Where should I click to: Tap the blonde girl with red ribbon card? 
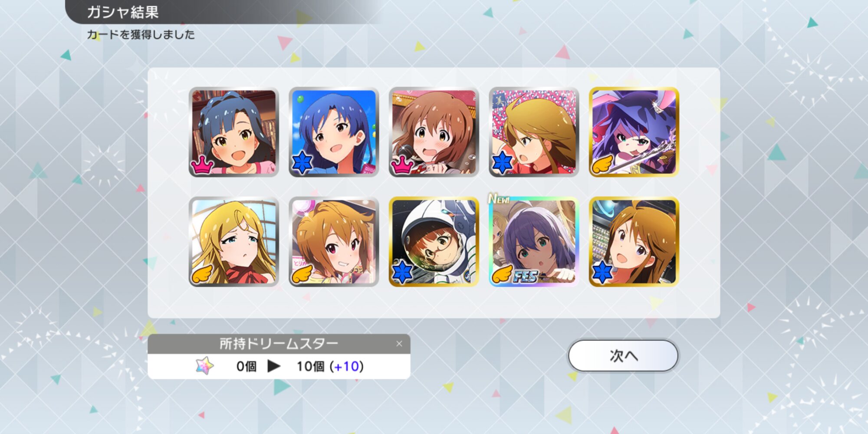click(x=233, y=242)
